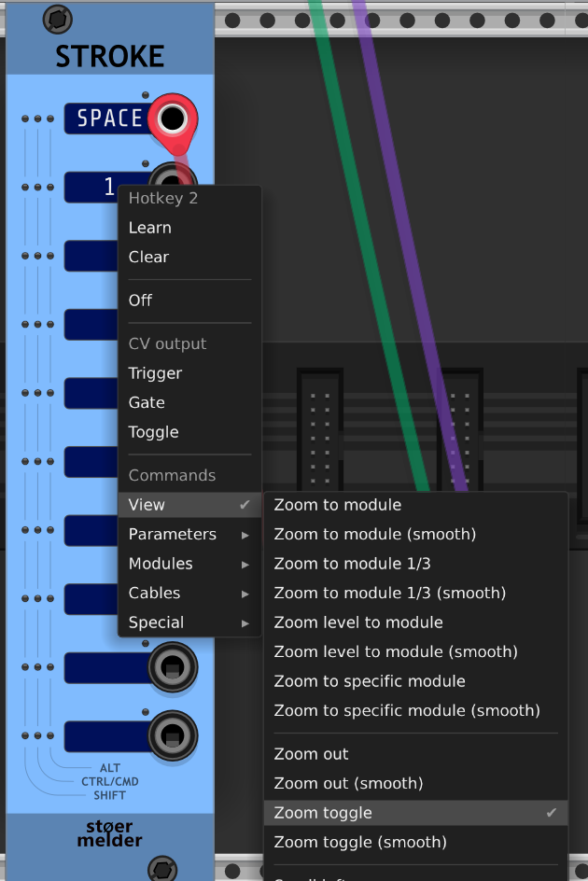Click the red-plugged SPACE output jack
Viewport: 588px width, 881px height.
[x=173, y=119]
